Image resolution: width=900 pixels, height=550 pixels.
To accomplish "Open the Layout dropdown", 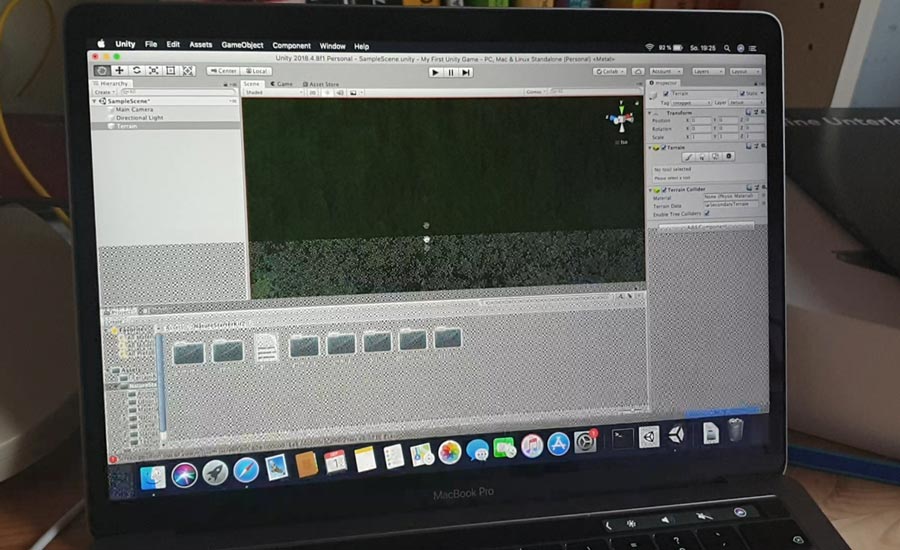I will (745, 71).
